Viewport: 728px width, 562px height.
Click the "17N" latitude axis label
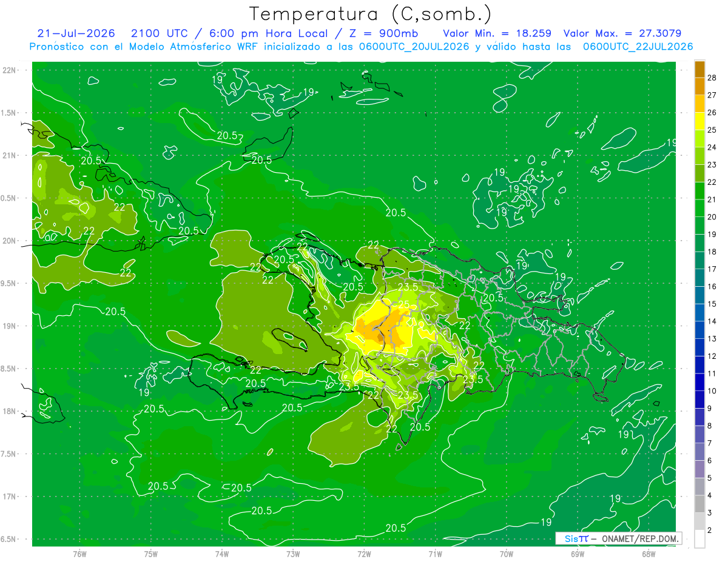tap(10, 497)
